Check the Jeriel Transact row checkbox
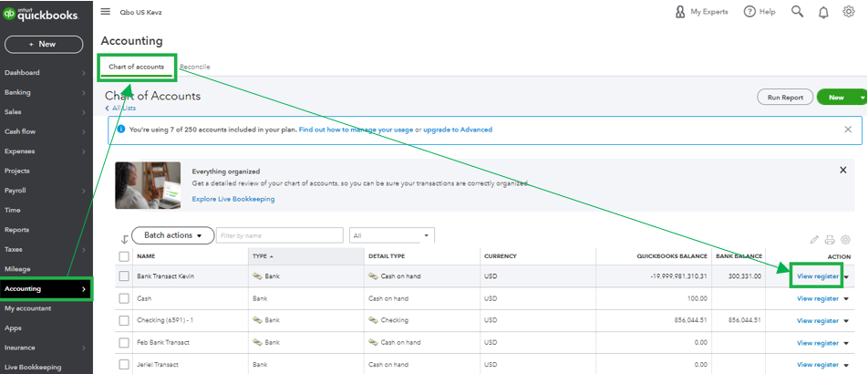 tap(125, 365)
